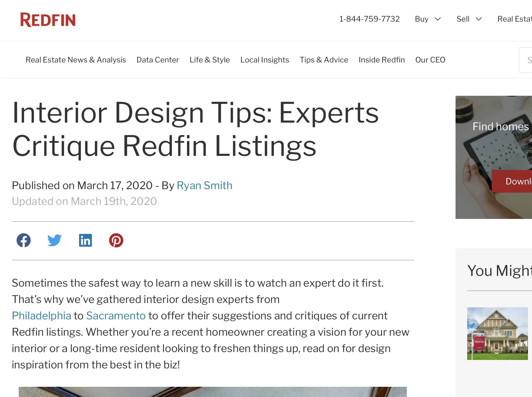Follow the Sacramento link
Screen dimensions: 532x397
[x=116, y=316]
